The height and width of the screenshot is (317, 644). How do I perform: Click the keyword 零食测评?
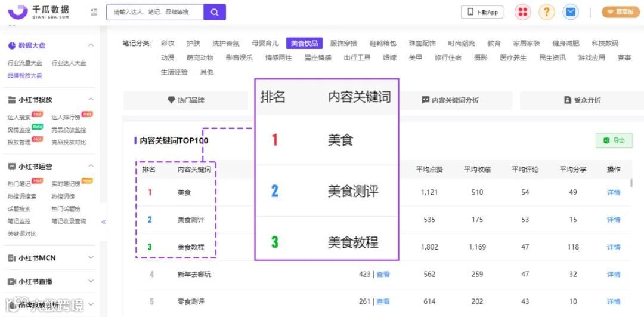191,302
